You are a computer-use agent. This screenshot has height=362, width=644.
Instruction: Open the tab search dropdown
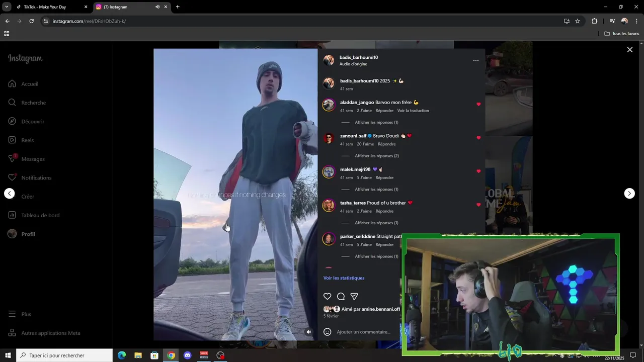[7, 7]
